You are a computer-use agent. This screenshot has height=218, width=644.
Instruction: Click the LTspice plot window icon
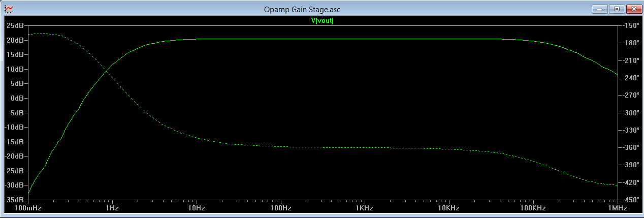[x=10, y=9]
